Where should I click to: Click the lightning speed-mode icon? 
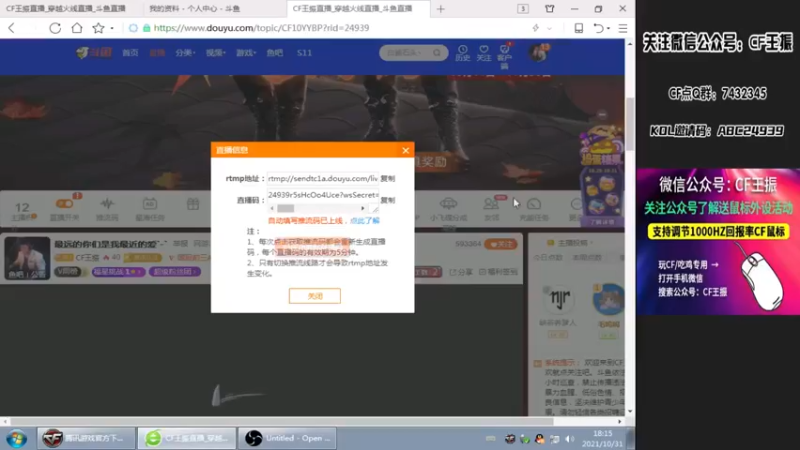pos(535,28)
